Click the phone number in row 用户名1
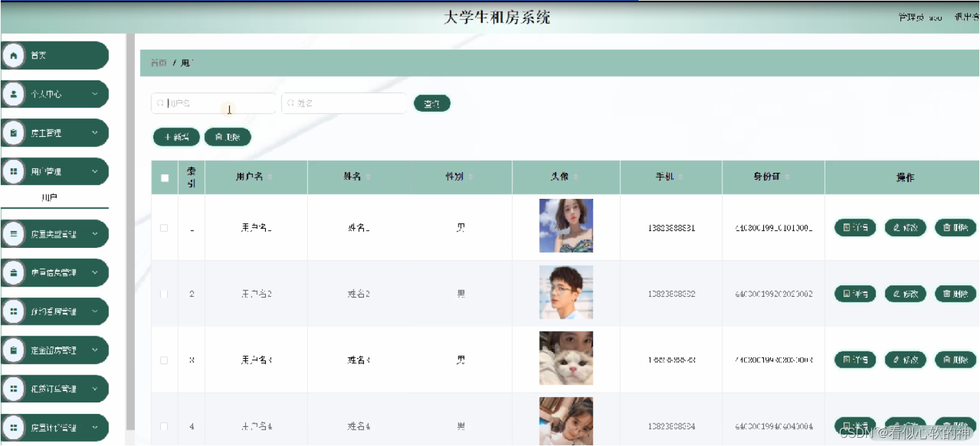The image size is (980, 446). [x=671, y=228]
